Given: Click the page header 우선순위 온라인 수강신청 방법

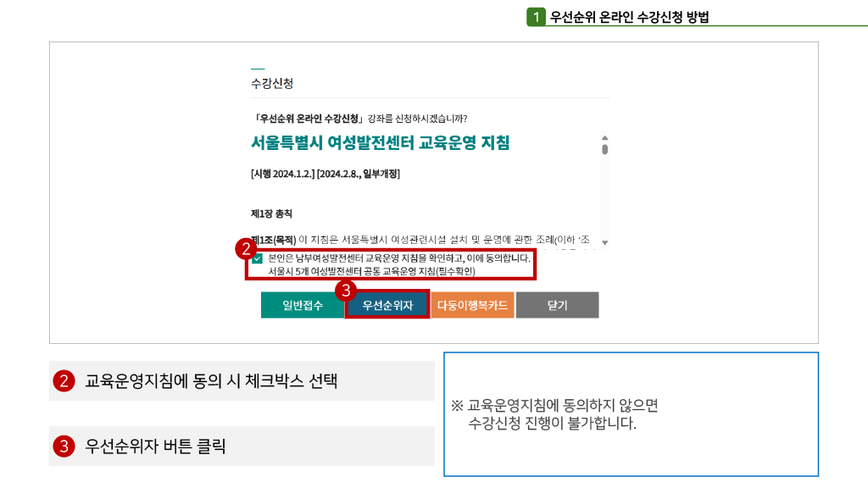Looking at the screenshot, I should pos(630,17).
